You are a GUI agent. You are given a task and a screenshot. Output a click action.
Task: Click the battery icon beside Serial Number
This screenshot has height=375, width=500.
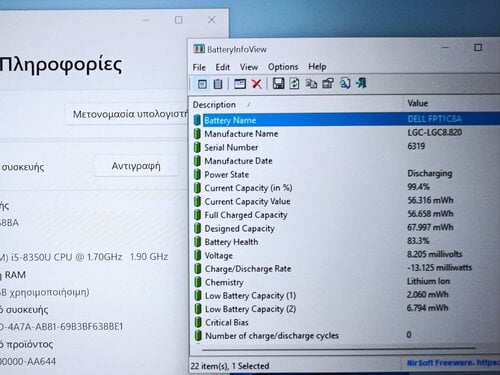198,147
